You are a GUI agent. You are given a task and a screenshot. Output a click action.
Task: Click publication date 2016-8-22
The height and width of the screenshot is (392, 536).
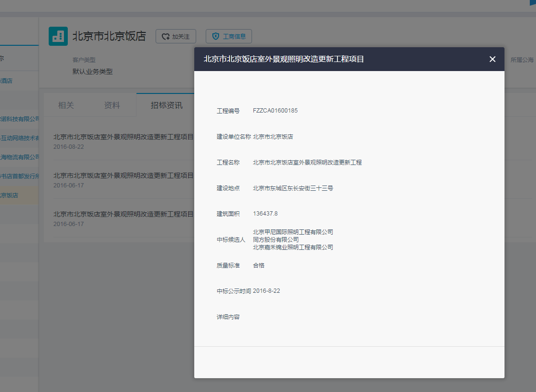pyautogui.click(x=266, y=291)
